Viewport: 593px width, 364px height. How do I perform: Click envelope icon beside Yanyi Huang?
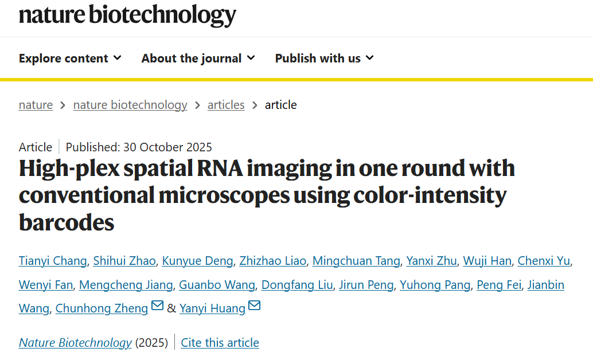point(255,306)
